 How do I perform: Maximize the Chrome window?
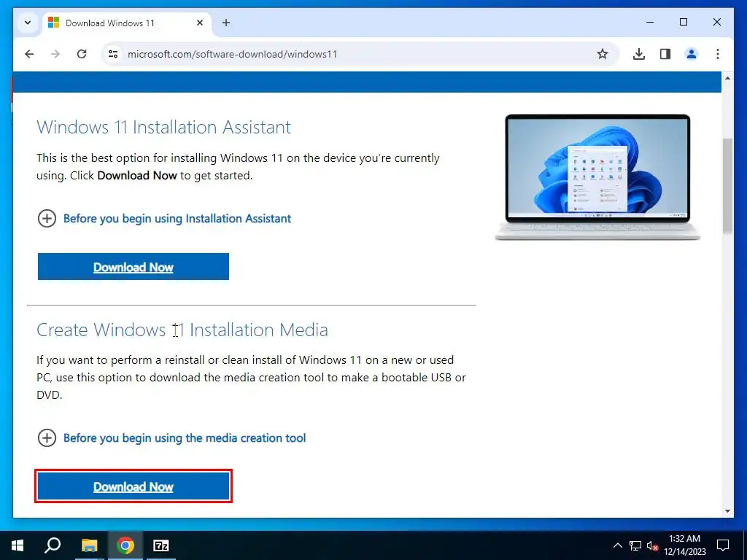pyautogui.click(x=683, y=22)
